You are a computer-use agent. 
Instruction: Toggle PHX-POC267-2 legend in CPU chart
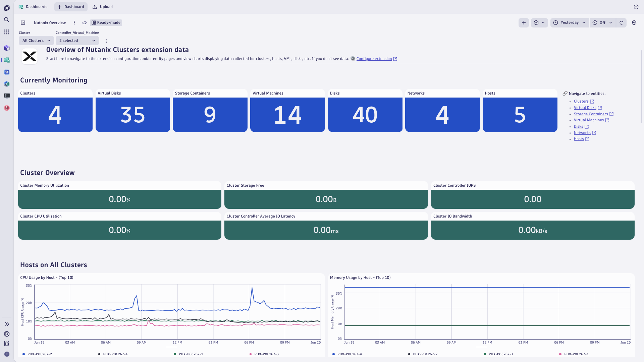click(x=37, y=354)
